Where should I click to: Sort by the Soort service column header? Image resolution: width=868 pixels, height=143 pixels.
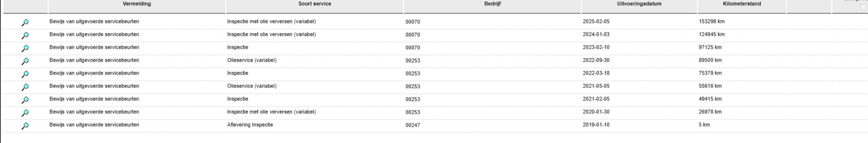click(315, 4)
